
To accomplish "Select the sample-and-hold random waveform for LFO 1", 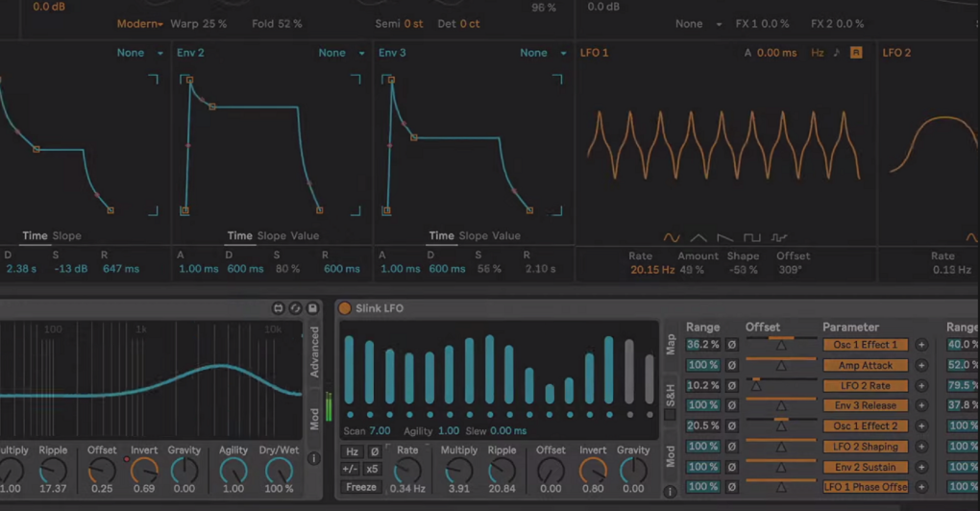I will (779, 238).
